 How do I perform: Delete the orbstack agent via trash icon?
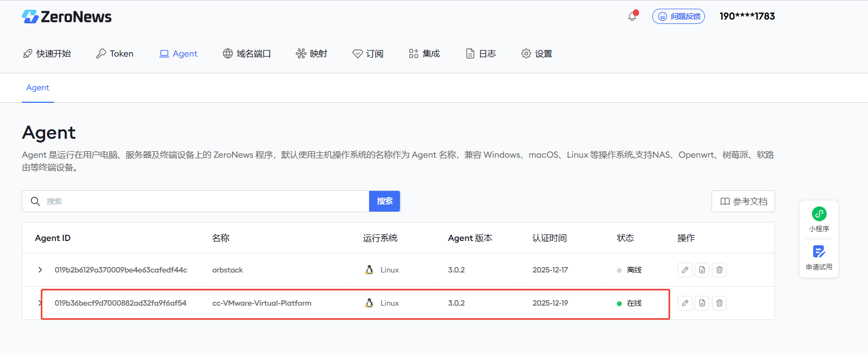click(x=720, y=270)
